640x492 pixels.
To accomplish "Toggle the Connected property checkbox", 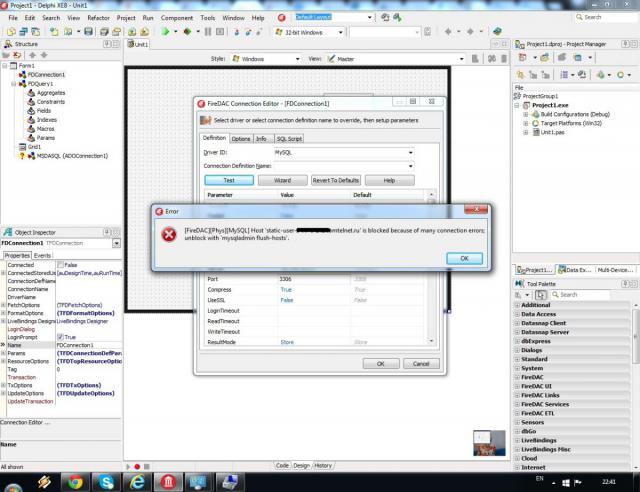I will (x=60, y=265).
